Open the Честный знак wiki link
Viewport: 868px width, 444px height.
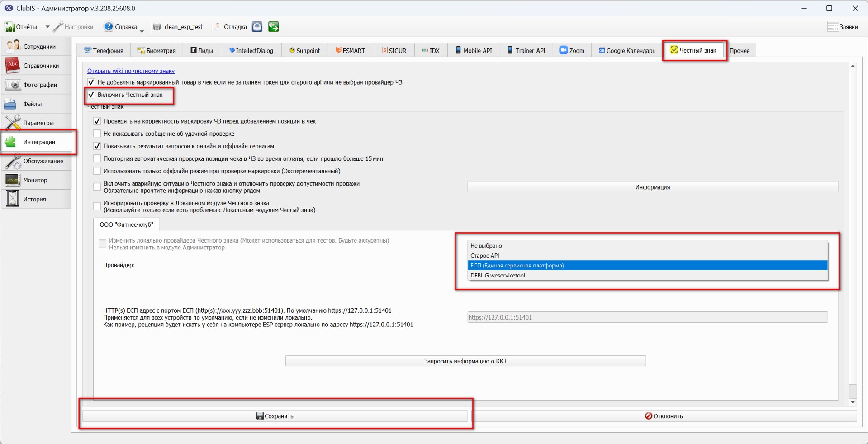coord(131,71)
